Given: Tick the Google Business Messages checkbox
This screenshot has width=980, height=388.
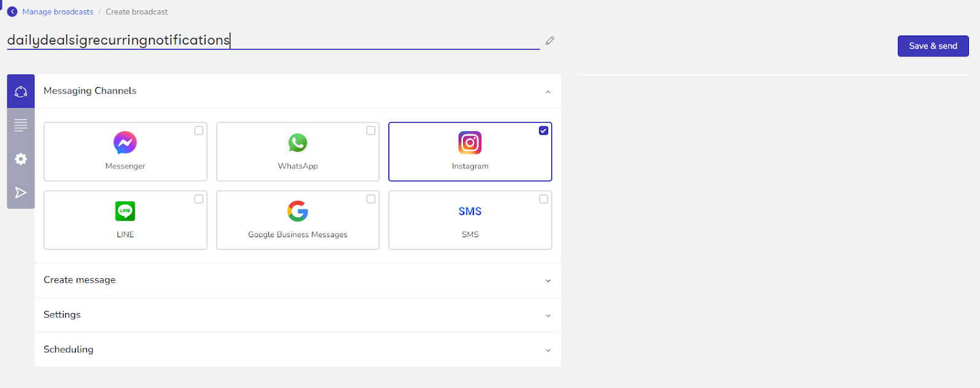Looking at the screenshot, I should tap(371, 199).
